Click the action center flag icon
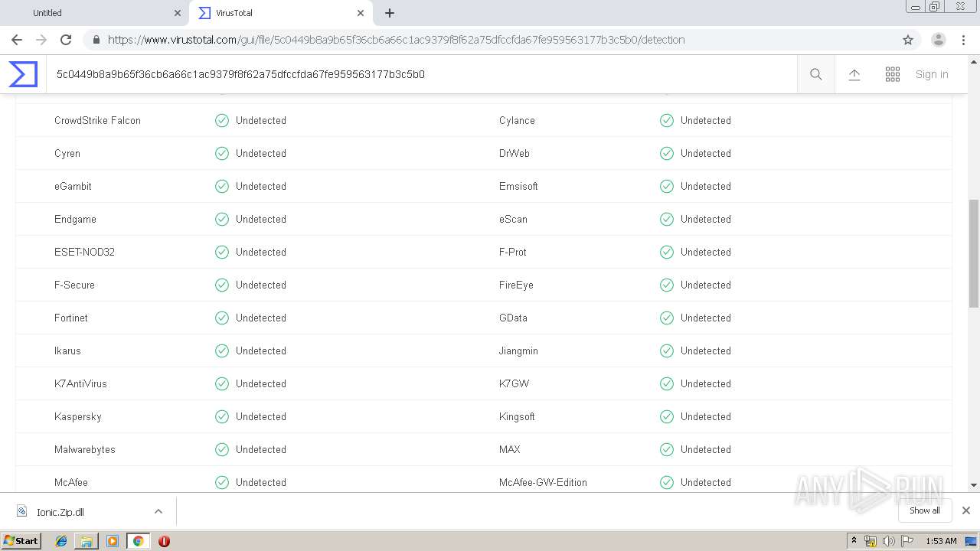980x551 pixels. point(907,541)
